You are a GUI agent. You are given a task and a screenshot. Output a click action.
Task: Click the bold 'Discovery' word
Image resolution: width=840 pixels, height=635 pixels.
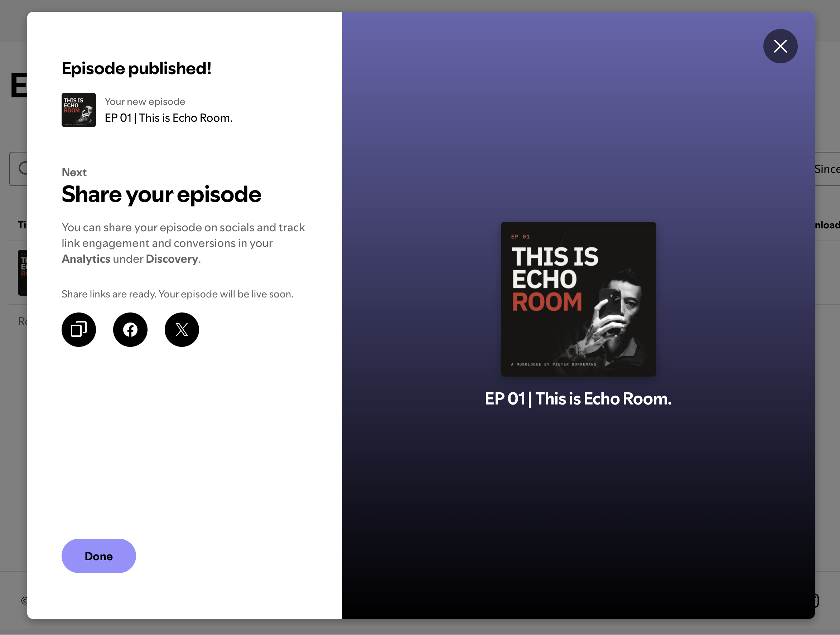(x=172, y=259)
